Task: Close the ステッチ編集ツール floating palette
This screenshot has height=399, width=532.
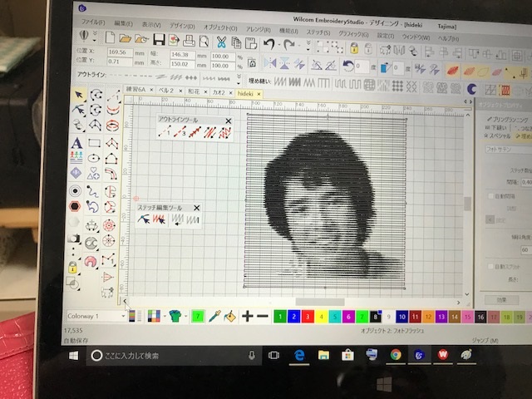Action: coord(196,208)
